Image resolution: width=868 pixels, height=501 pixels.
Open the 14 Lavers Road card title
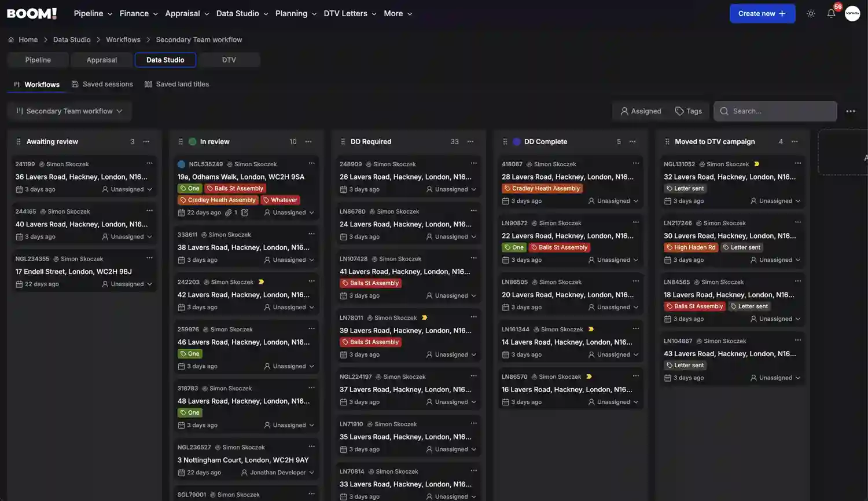coord(567,342)
